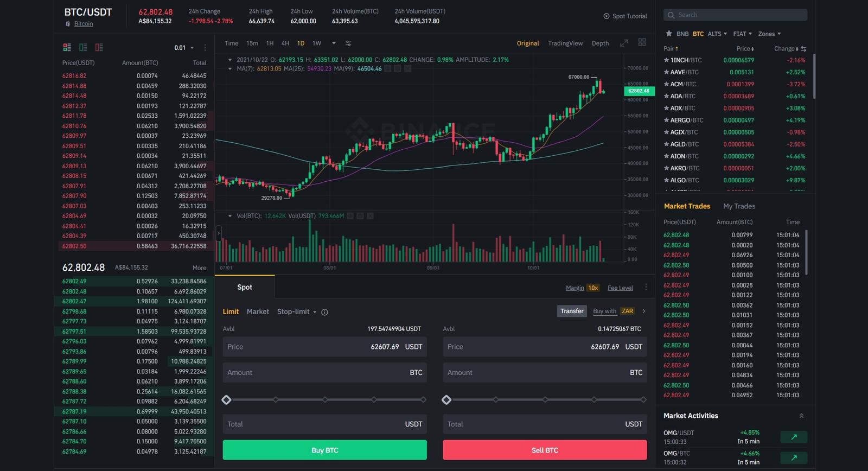This screenshot has width=868, height=471.
Task: Open chart technical indicator settings icon
Action: 348,43
